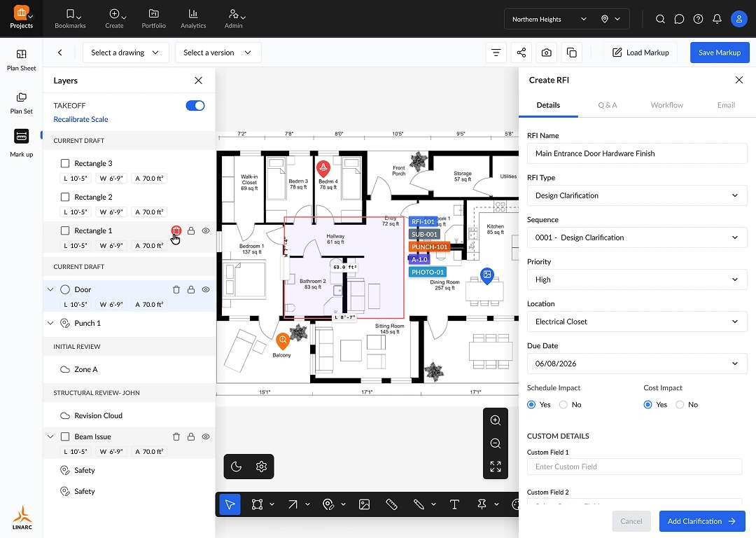
Task: Toggle dark mode moon icon
Action: click(x=237, y=467)
